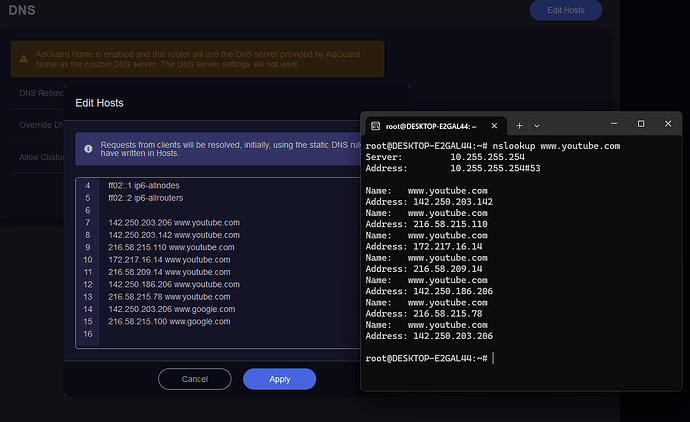Click the nslookup www.youtube.com command text
This screenshot has height=422, width=690.
pyautogui.click(x=556, y=146)
